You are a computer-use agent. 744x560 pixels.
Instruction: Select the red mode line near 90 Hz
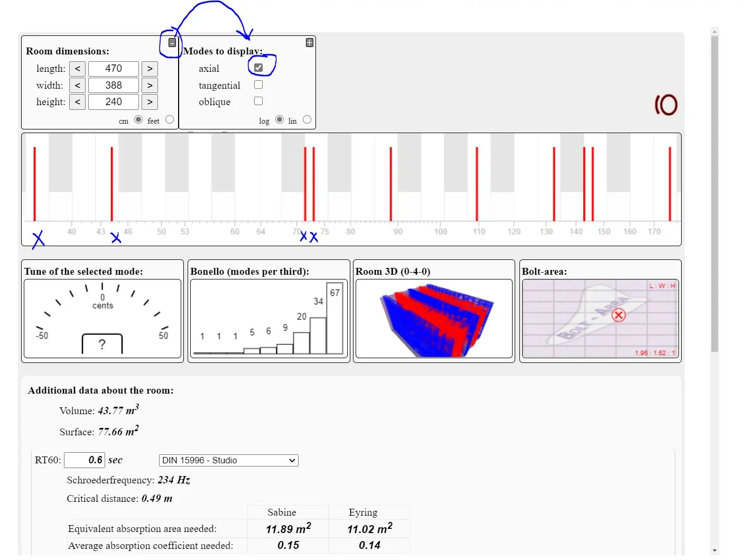[391, 184]
